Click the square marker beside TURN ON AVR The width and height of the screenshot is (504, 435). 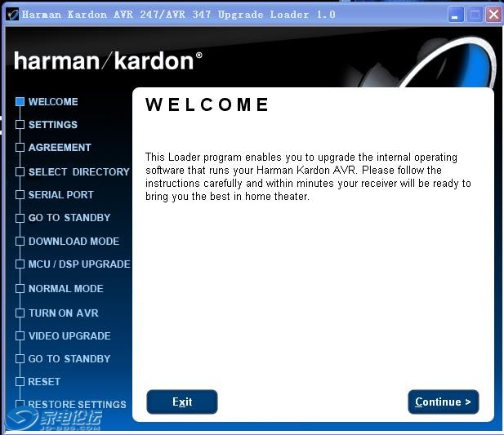click(x=20, y=313)
